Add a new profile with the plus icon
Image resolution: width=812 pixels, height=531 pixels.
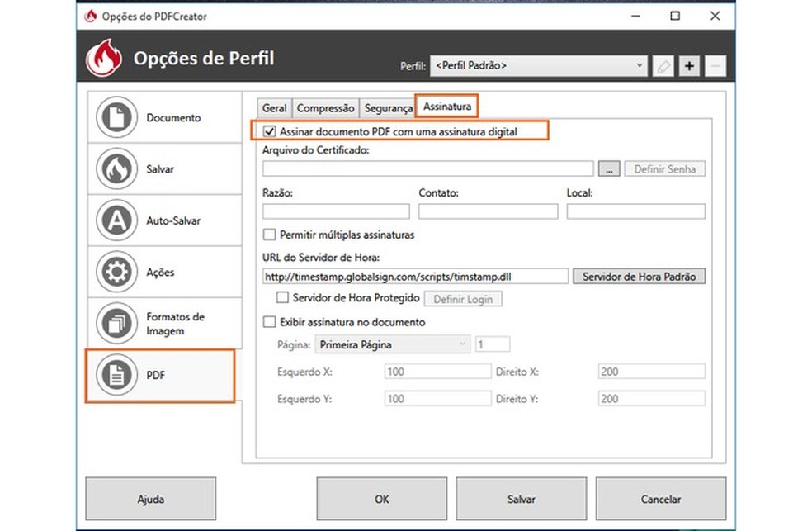tap(689, 66)
